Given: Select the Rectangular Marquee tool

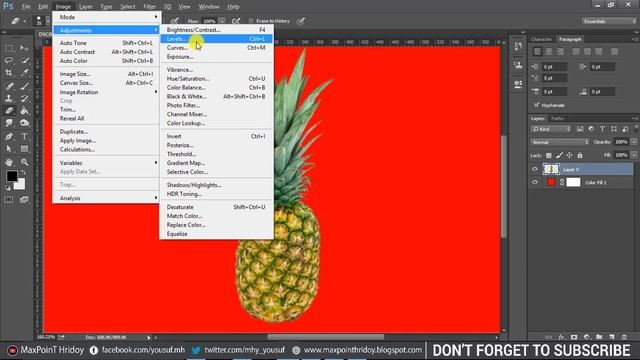Looking at the screenshot, I should pos(9,48).
